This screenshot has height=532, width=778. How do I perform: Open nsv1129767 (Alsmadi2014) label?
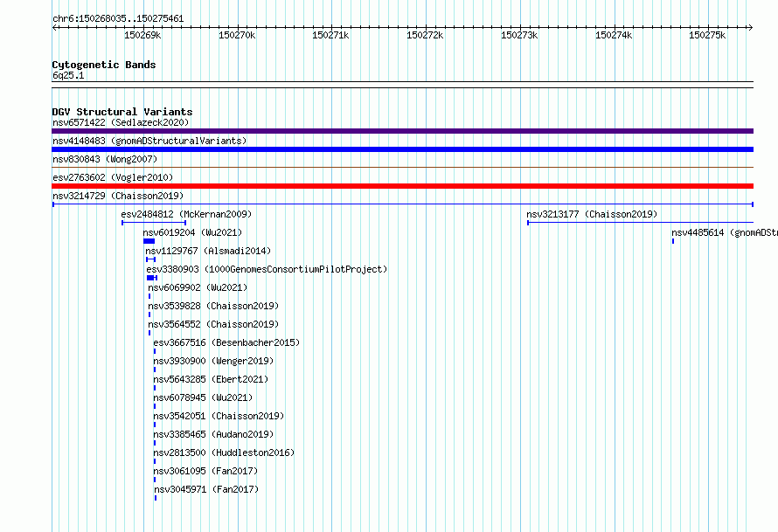click(208, 251)
